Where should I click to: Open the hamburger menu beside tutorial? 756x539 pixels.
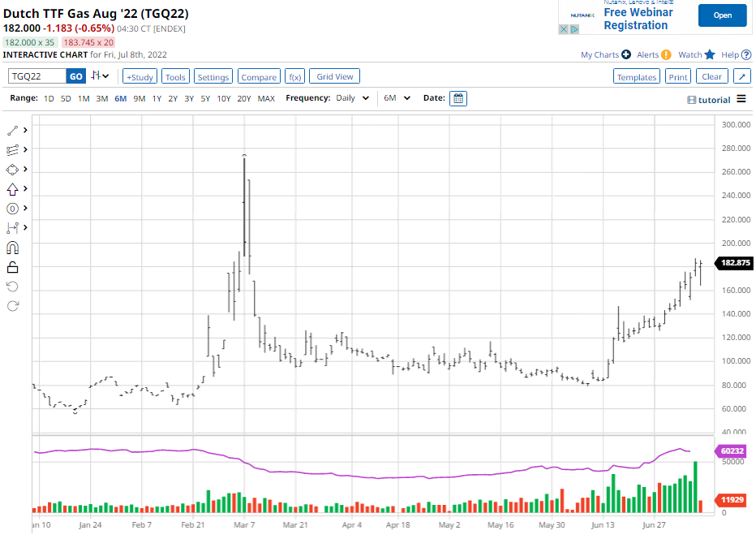[741, 99]
